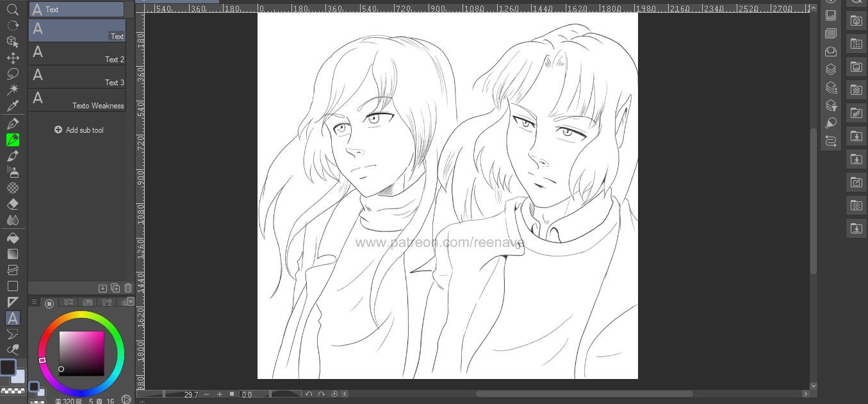
Task: Select the Rotate view tool
Action: pos(12,26)
